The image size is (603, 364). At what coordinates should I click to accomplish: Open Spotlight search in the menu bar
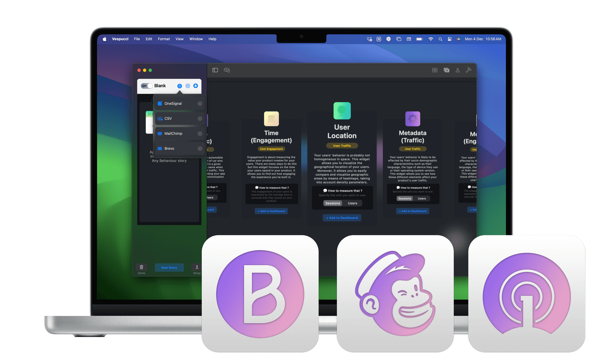(440, 39)
